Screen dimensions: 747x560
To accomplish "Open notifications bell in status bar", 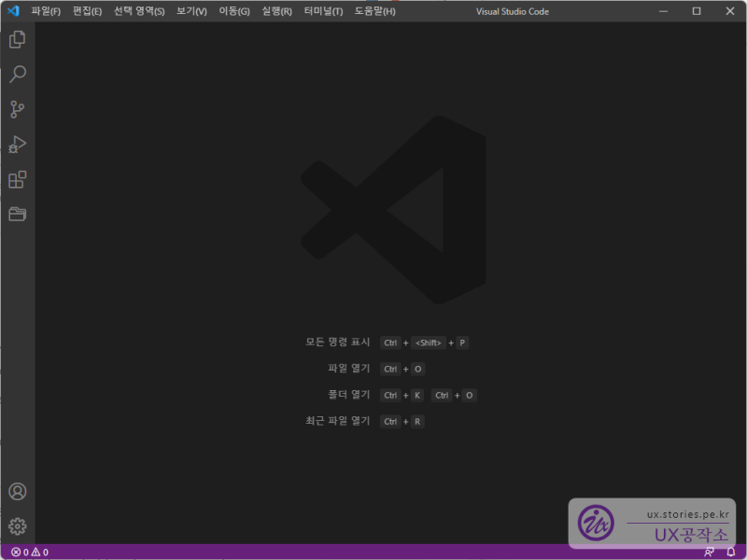I will click(x=731, y=553).
